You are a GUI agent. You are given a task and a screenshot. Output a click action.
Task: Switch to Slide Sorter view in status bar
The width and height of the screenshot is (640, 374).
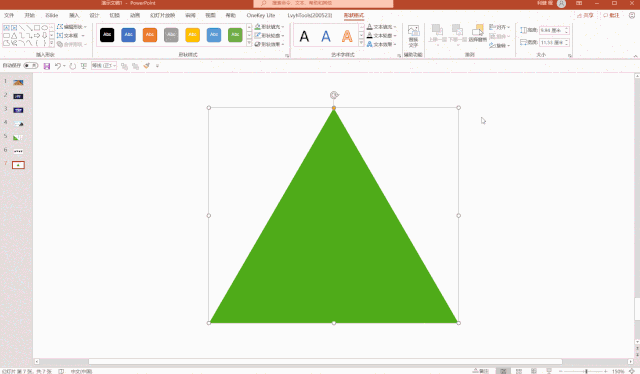click(x=519, y=371)
